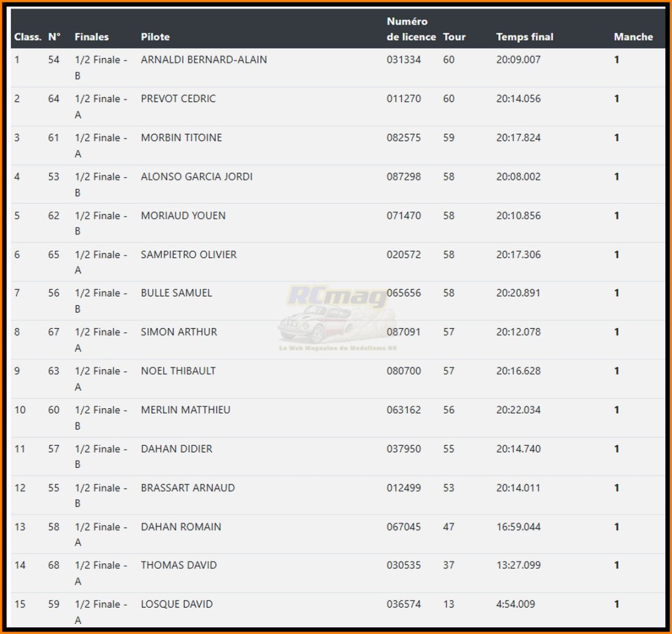The width and height of the screenshot is (672, 634).
Task: Click the Finales column header
Action: click(x=92, y=37)
